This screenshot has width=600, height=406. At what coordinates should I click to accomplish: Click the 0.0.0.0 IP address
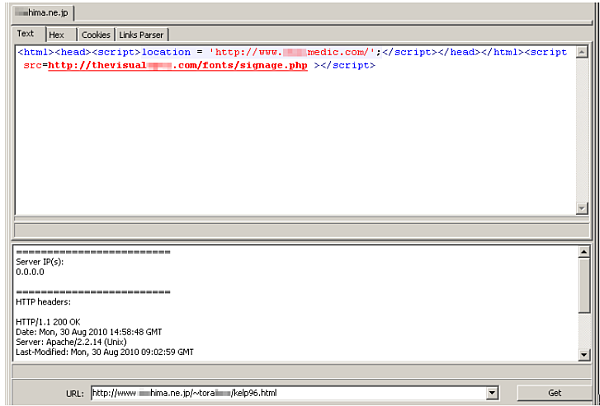pyautogui.click(x=30, y=272)
